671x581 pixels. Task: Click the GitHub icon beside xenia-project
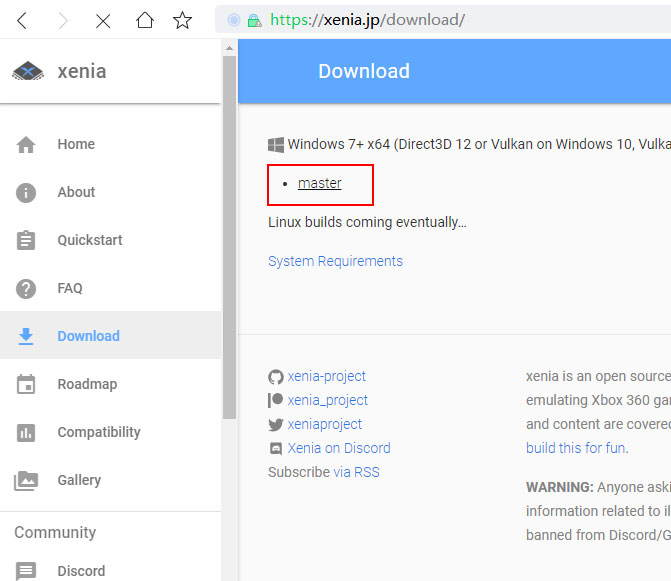[276, 377]
